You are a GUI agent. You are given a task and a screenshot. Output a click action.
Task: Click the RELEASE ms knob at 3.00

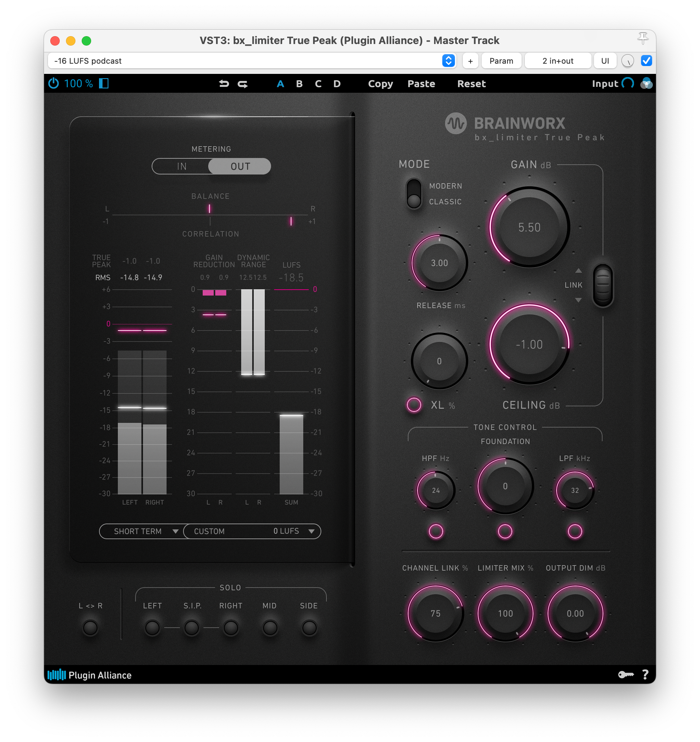(439, 263)
